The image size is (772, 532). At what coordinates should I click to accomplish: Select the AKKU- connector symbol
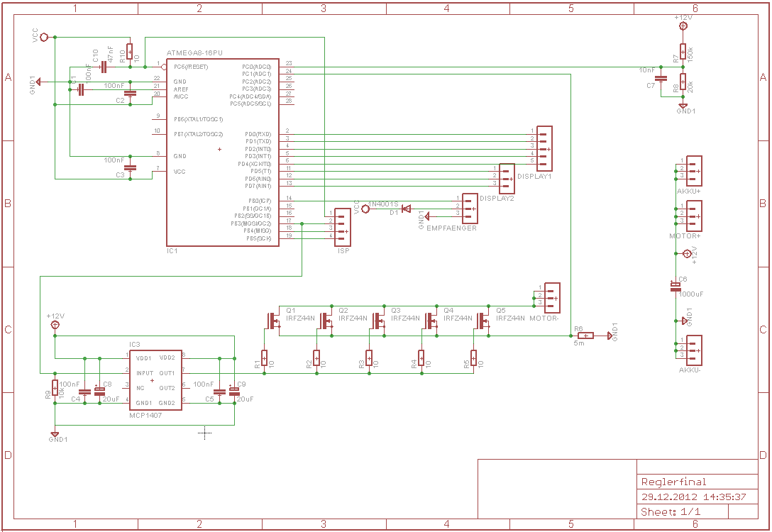694,350
